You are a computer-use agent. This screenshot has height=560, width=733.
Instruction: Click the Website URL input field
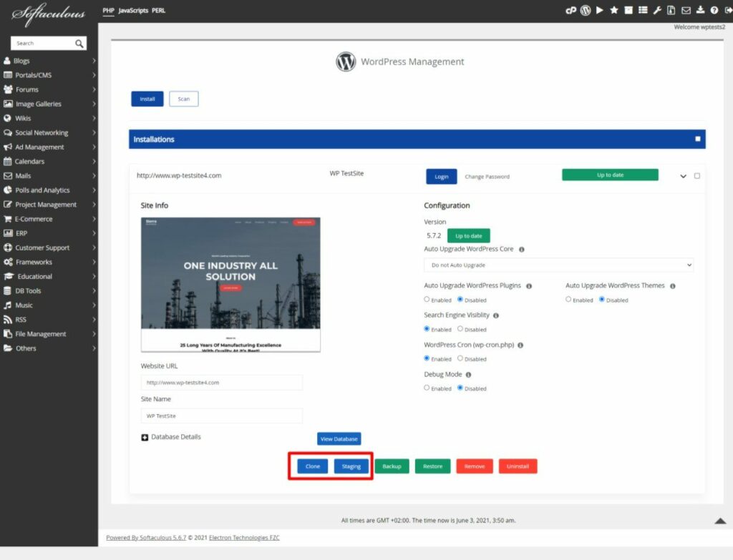point(222,383)
